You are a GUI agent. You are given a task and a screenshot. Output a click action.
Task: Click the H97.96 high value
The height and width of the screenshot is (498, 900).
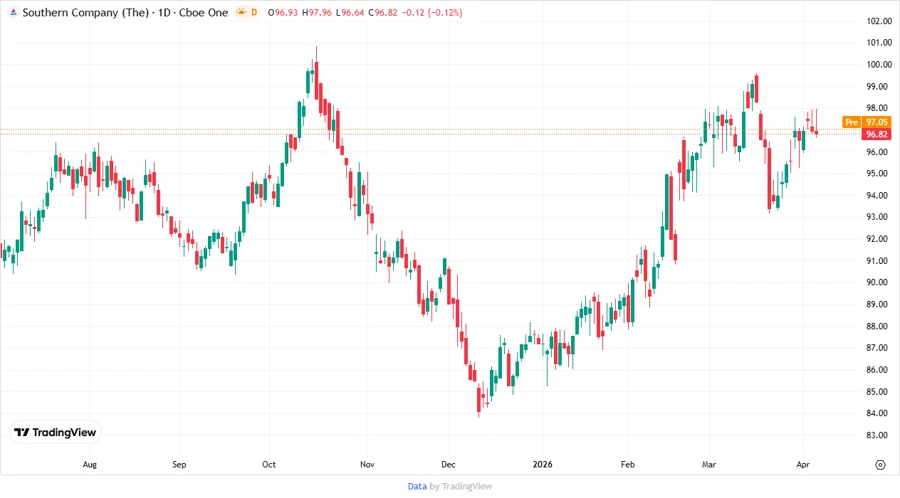click(317, 12)
